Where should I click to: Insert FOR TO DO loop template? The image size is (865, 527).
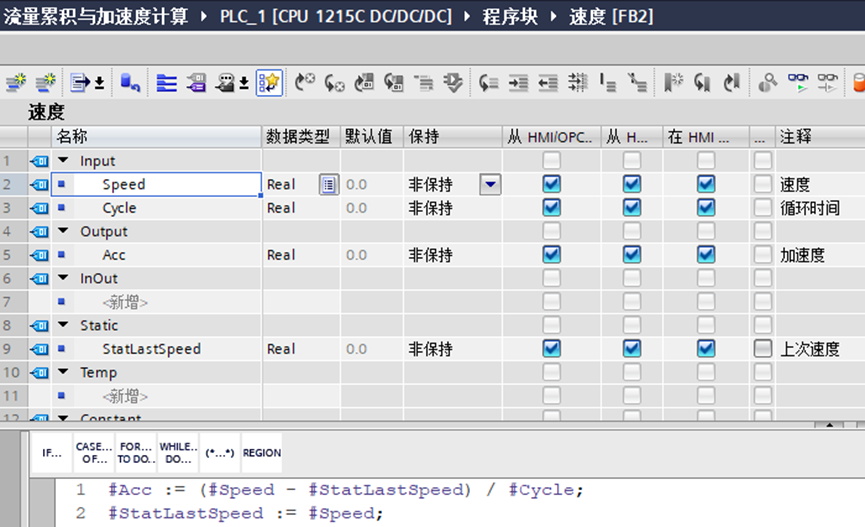[136, 453]
